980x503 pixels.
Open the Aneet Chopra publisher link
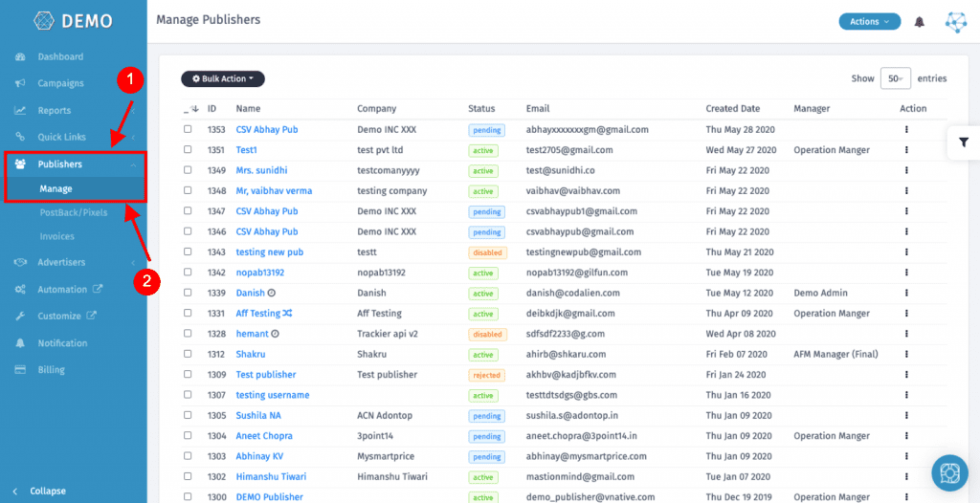(264, 436)
